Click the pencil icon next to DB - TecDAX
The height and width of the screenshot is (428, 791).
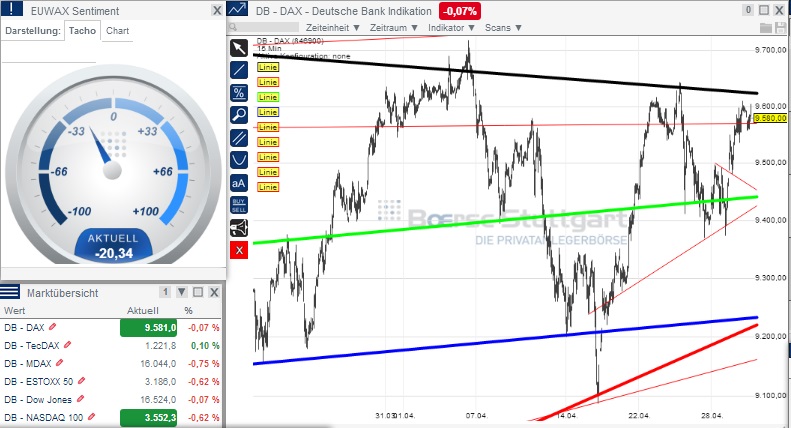coord(68,345)
